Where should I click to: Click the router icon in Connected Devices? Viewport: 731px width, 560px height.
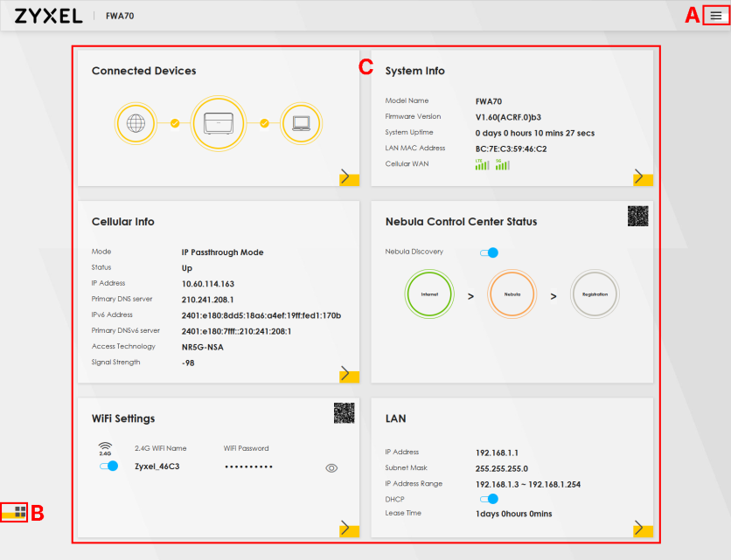[x=218, y=123]
